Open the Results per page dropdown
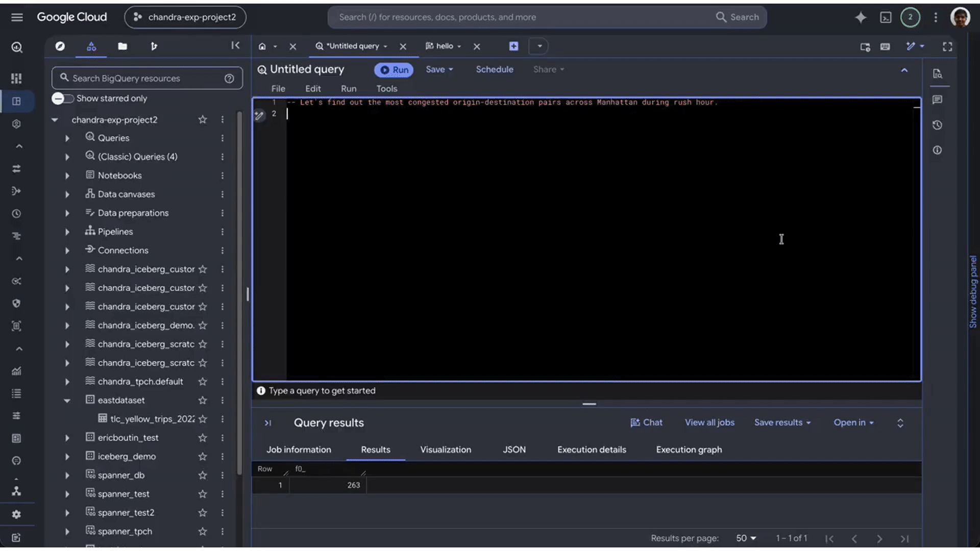This screenshot has width=980, height=551. tap(746, 538)
